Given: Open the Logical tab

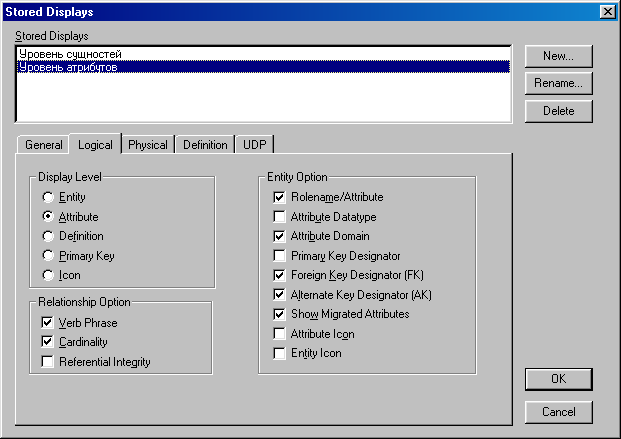Looking at the screenshot, I should (95, 144).
